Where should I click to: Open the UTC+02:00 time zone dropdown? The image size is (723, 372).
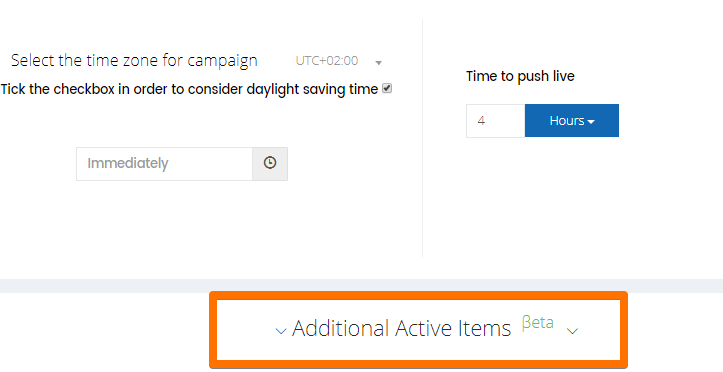click(338, 61)
